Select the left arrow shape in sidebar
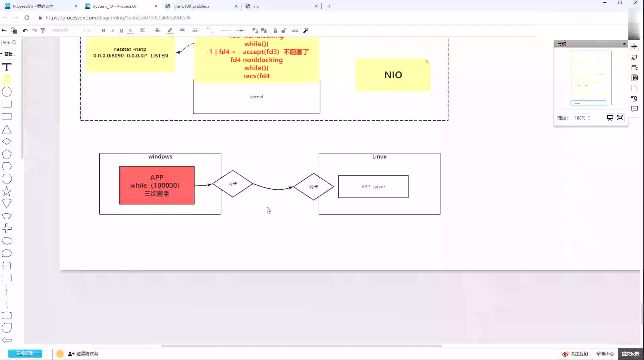Viewport: 644px width, 360px height. tap(7, 340)
